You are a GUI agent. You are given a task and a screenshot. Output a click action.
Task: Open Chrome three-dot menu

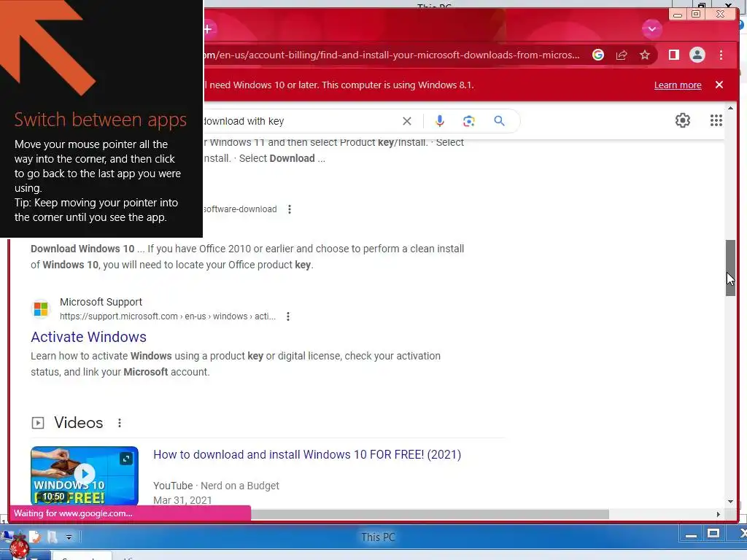click(721, 55)
